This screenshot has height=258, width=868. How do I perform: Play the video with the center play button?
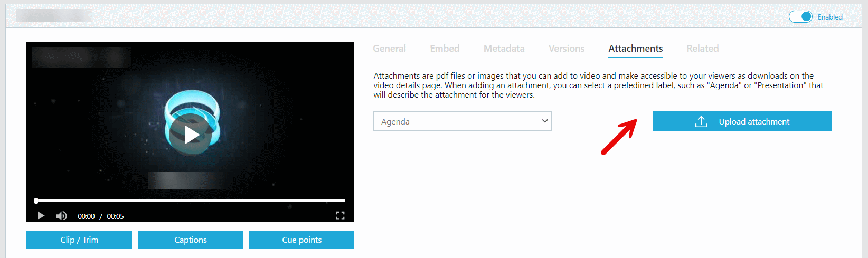[x=191, y=134]
